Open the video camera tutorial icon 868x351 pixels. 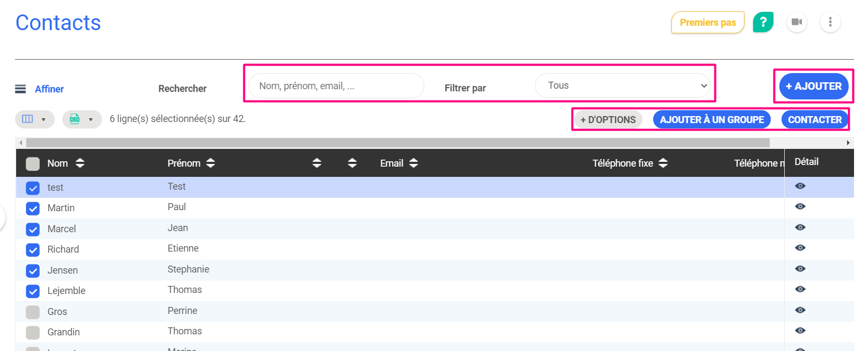tap(797, 22)
